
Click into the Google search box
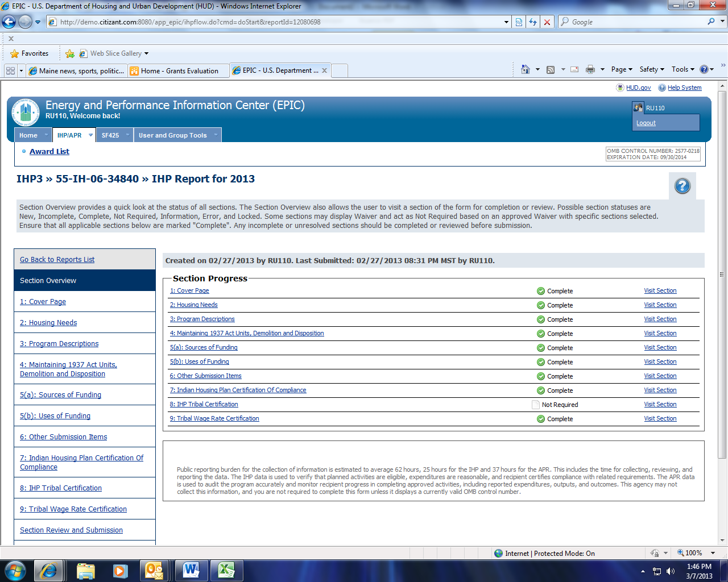pos(637,22)
